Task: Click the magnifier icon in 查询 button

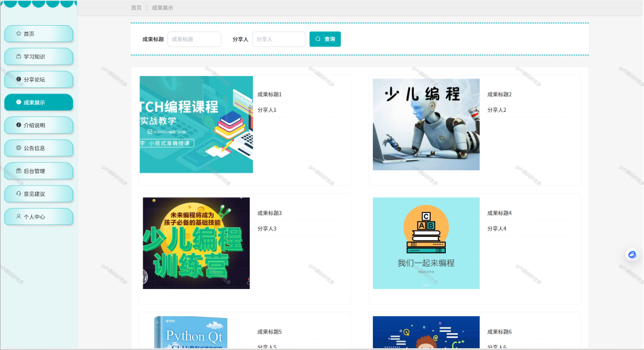Action: (x=318, y=39)
